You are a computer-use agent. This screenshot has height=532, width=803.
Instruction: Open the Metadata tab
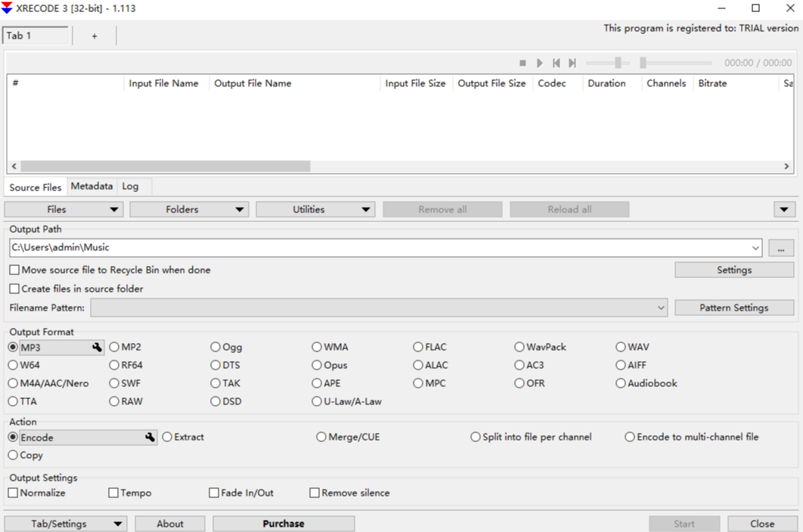tap(91, 187)
